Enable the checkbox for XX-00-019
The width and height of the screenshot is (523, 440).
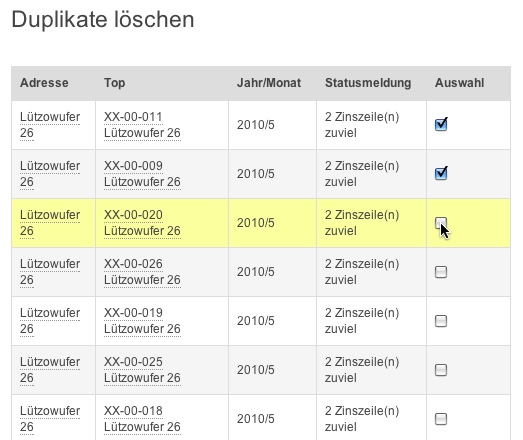click(x=441, y=321)
